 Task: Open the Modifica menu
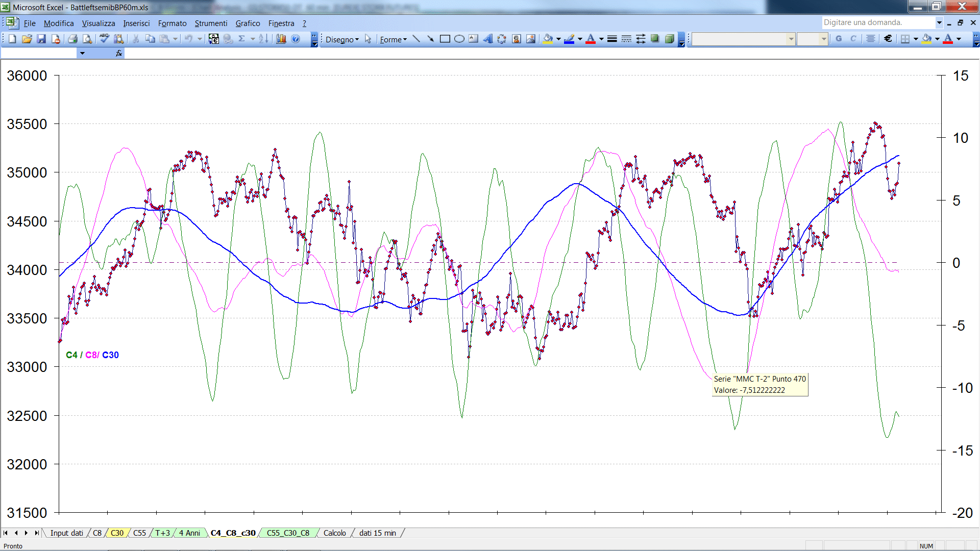59,23
